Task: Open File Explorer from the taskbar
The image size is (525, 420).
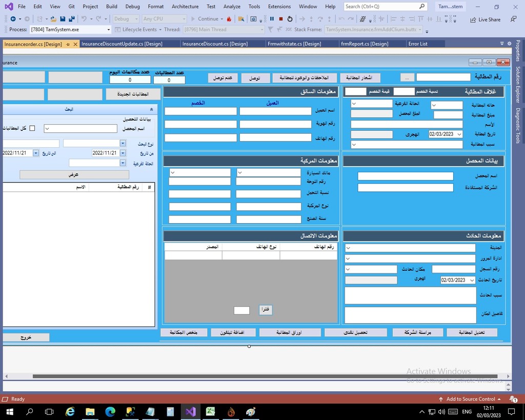Action: click(90, 412)
